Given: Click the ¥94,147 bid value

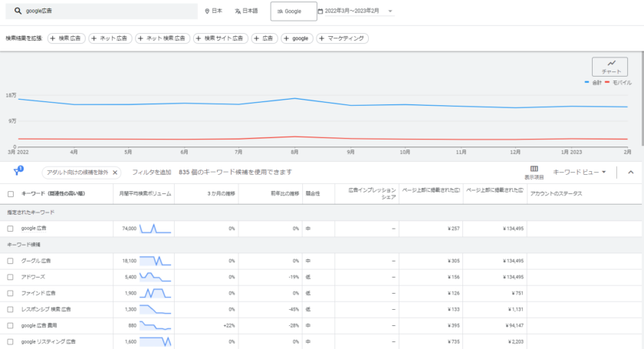Looking at the screenshot, I should click(x=514, y=325).
